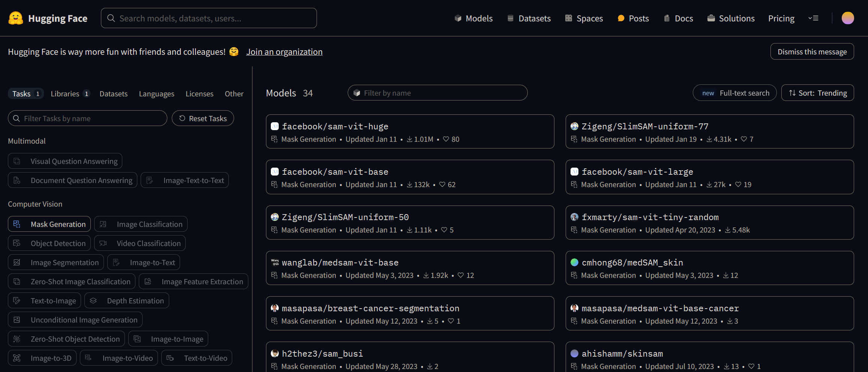The height and width of the screenshot is (372, 868).
Task: Click the Join an organization link
Action: coord(284,52)
